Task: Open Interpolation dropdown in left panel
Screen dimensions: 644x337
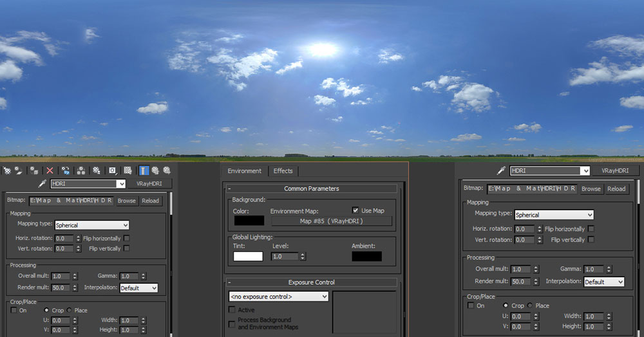Action: pos(138,288)
